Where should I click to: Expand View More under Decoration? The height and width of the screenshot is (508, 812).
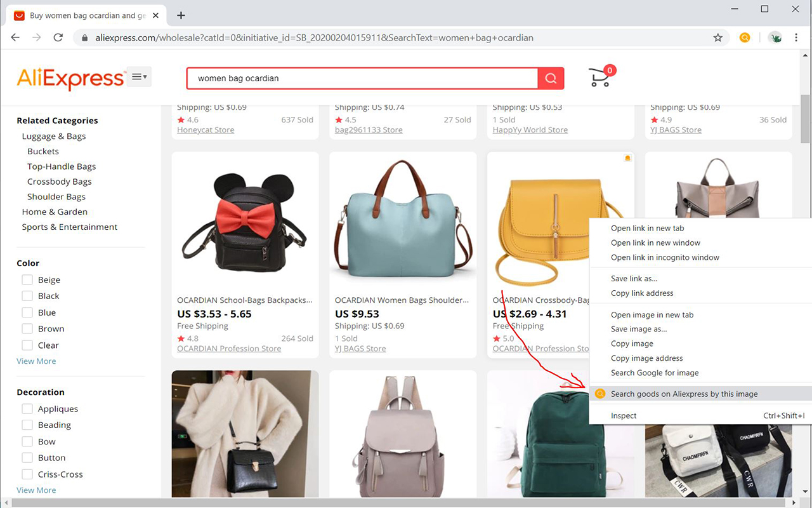36,490
